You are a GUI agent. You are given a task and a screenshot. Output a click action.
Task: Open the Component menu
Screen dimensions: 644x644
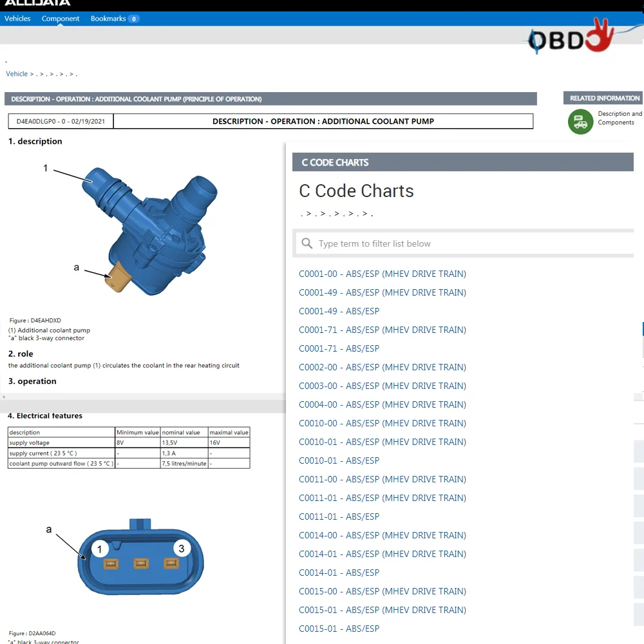[61, 19]
